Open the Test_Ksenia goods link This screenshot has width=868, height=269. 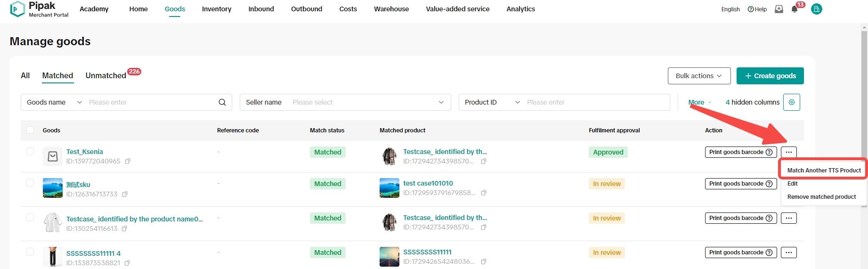pyautogui.click(x=85, y=152)
